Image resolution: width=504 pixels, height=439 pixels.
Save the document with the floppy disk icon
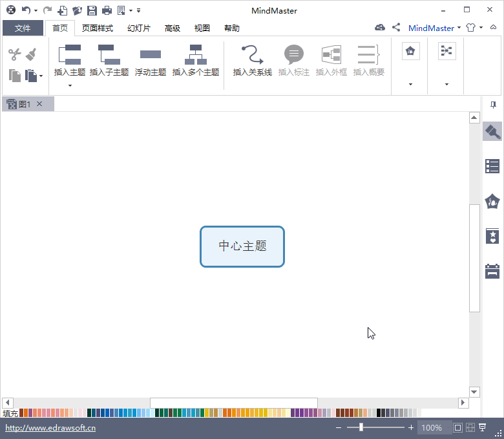pos(92,10)
